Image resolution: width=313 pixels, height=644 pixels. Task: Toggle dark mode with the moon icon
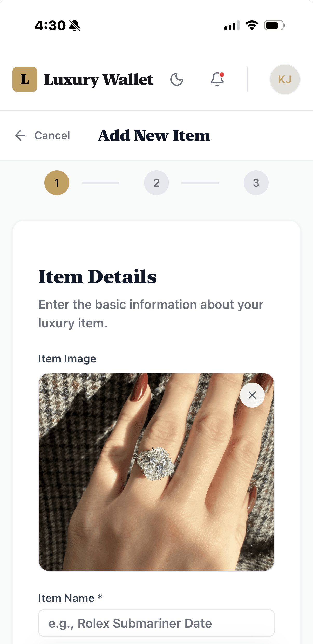click(x=177, y=79)
